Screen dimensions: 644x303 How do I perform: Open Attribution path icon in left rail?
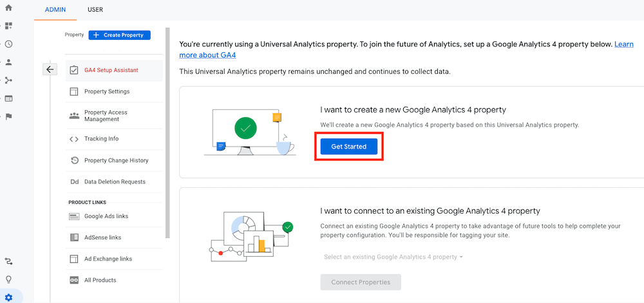tap(8, 261)
